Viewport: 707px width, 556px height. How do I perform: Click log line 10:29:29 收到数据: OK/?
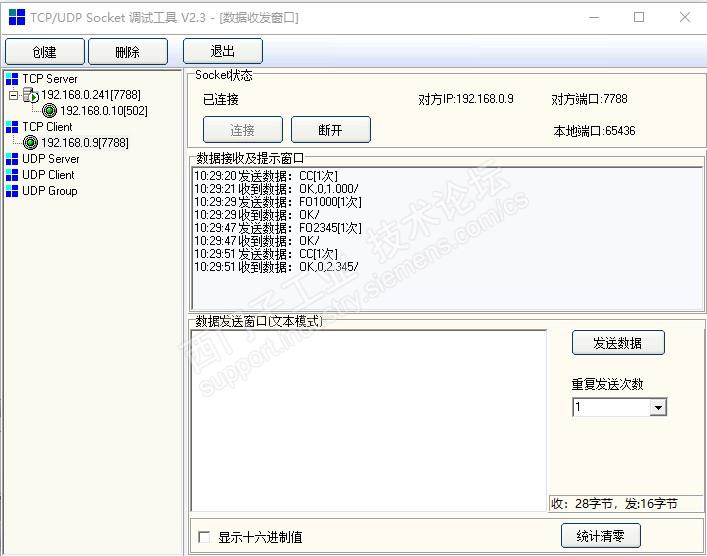(257, 215)
